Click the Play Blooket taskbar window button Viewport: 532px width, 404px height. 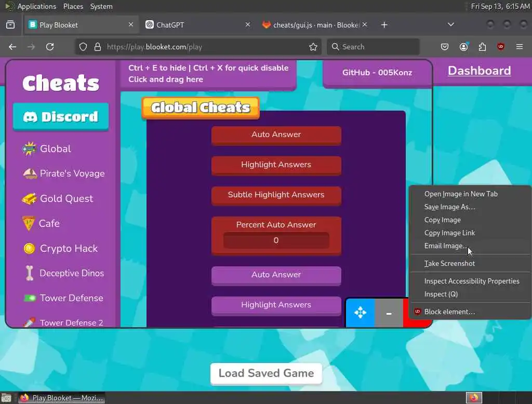(x=61, y=398)
